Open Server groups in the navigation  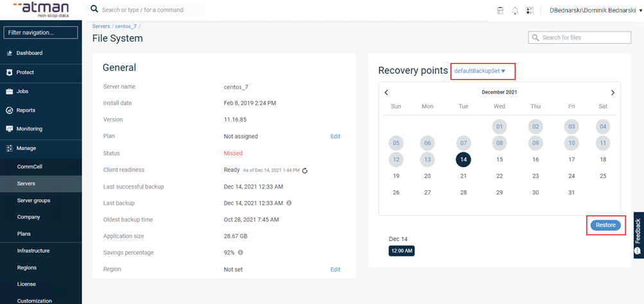click(x=33, y=201)
